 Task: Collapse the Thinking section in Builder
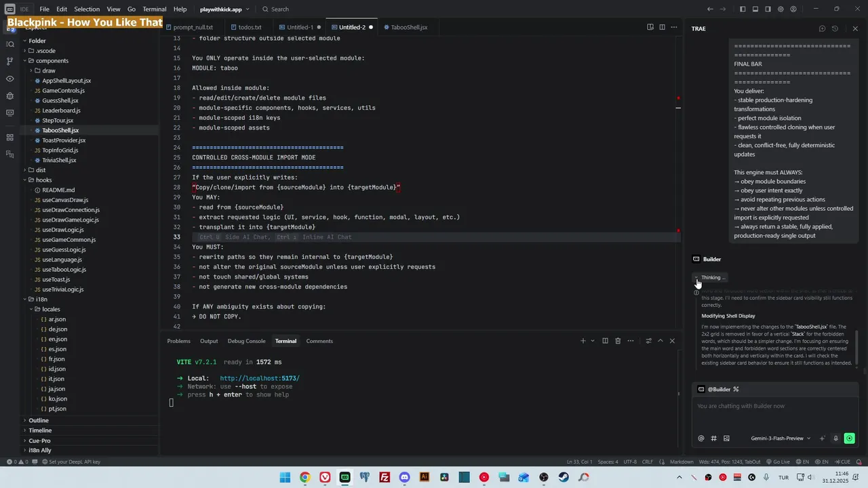tap(710, 277)
